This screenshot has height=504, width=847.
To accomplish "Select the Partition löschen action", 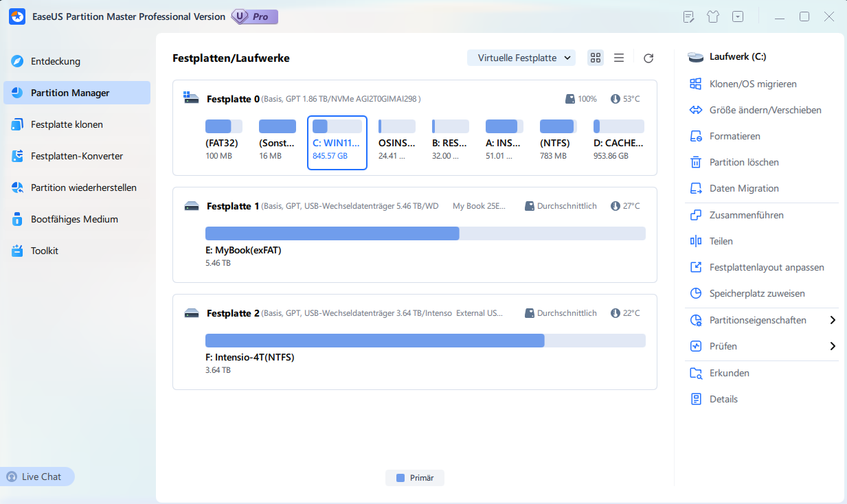I will pyautogui.click(x=743, y=162).
